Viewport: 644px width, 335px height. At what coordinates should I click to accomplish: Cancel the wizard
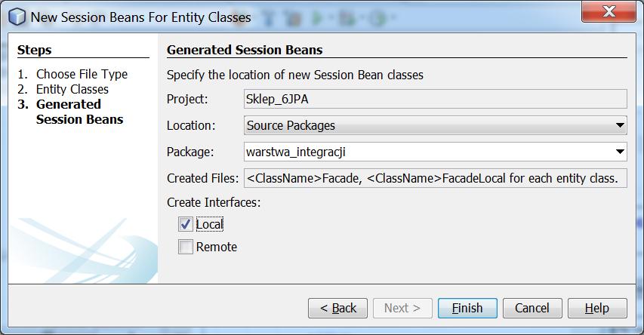(x=532, y=308)
